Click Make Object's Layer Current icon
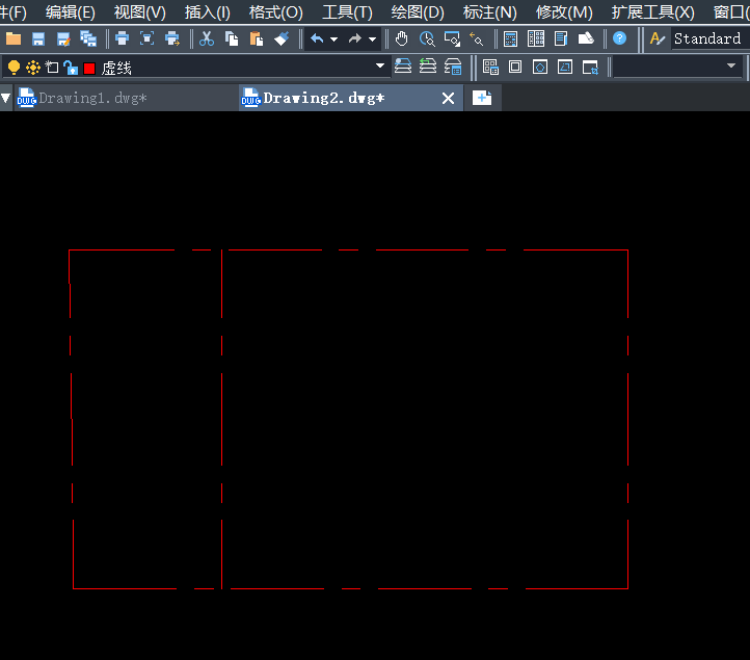 point(403,66)
